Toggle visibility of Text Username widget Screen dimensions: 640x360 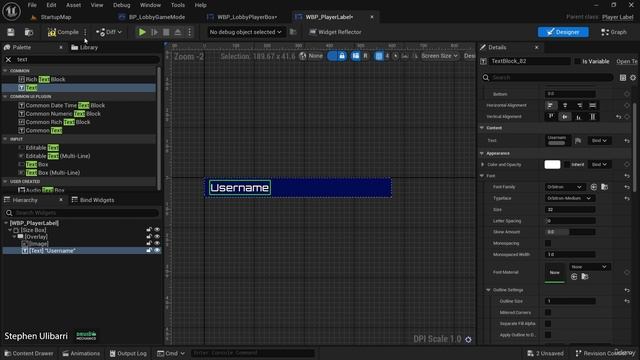tap(157, 250)
